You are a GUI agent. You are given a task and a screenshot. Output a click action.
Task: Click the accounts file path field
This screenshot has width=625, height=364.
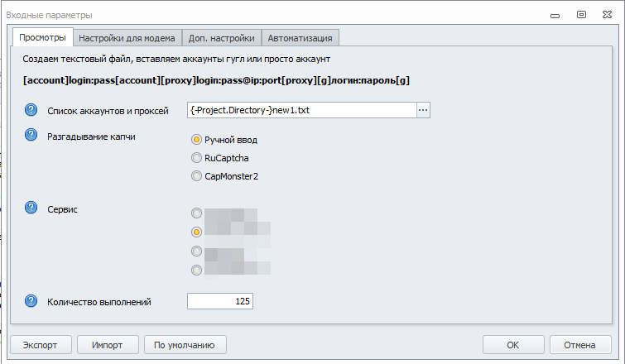[x=300, y=110]
